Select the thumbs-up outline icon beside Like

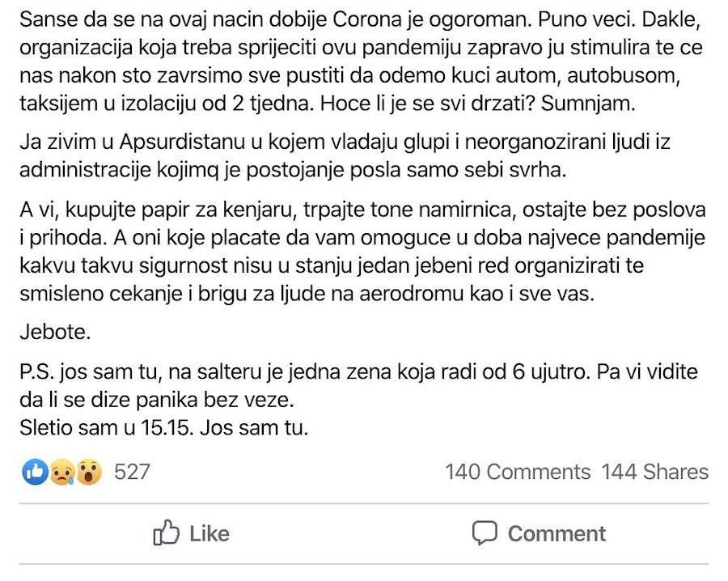[166, 533]
